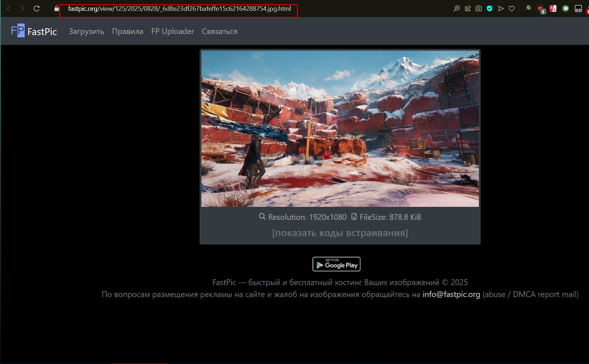The height and width of the screenshot is (364, 589).
Task: Open the Связаться menu item
Action: point(219,31)
